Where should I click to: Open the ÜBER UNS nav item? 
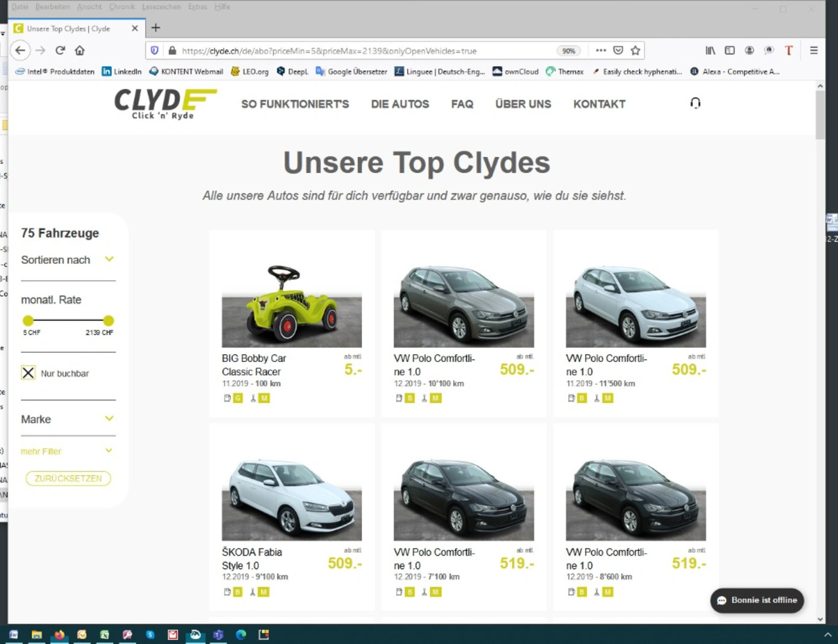(x=523, y=103)
